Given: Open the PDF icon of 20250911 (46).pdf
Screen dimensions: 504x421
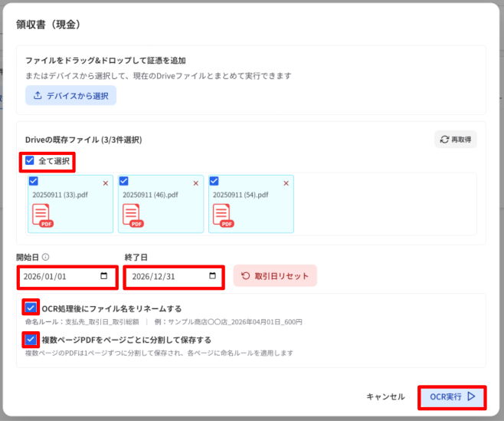Looking at the screenshot, I should pos(133,215).
